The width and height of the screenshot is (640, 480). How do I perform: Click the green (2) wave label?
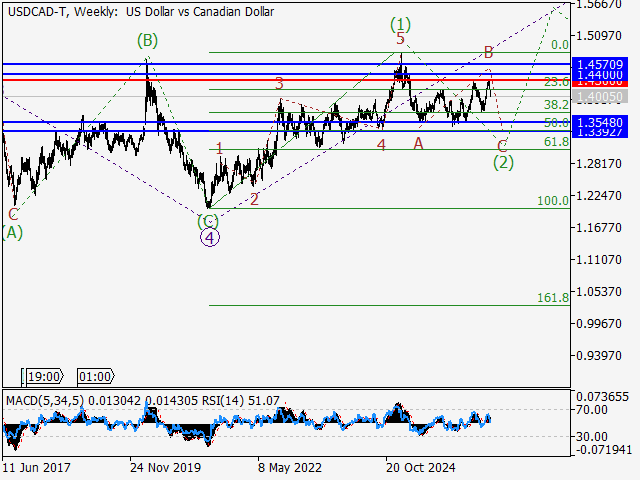503,162
